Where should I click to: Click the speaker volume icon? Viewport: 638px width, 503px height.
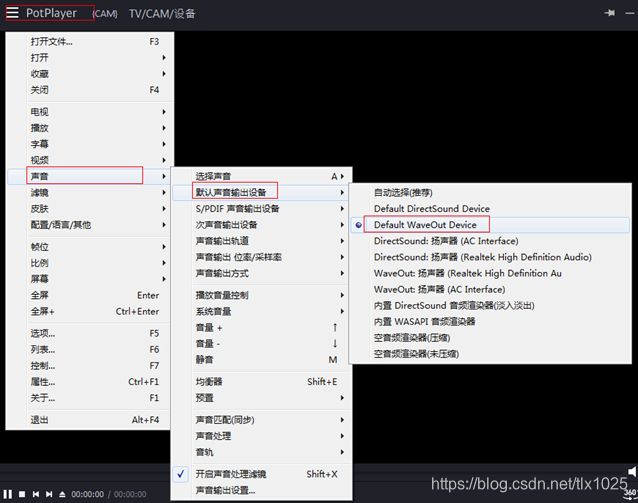[632, 472]
